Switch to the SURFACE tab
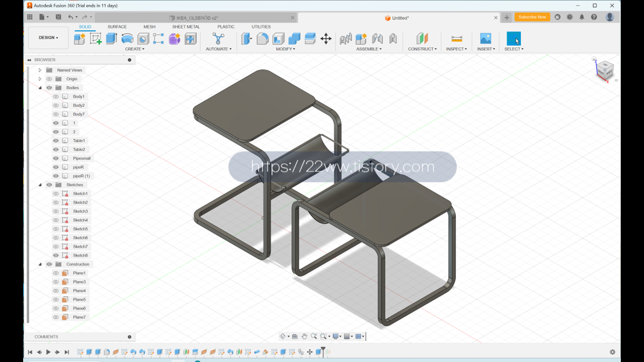The image size is (644, 362). (117, 27)
